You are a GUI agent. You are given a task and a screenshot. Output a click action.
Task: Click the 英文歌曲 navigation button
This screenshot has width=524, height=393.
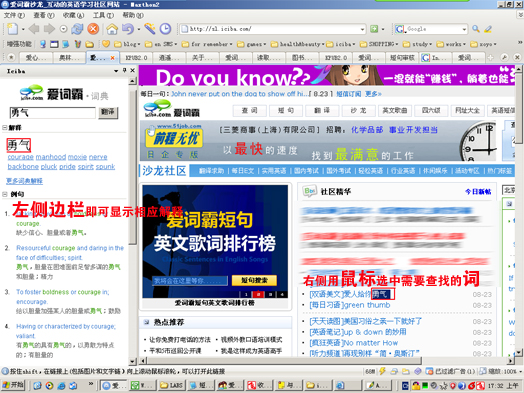point(395,110)
